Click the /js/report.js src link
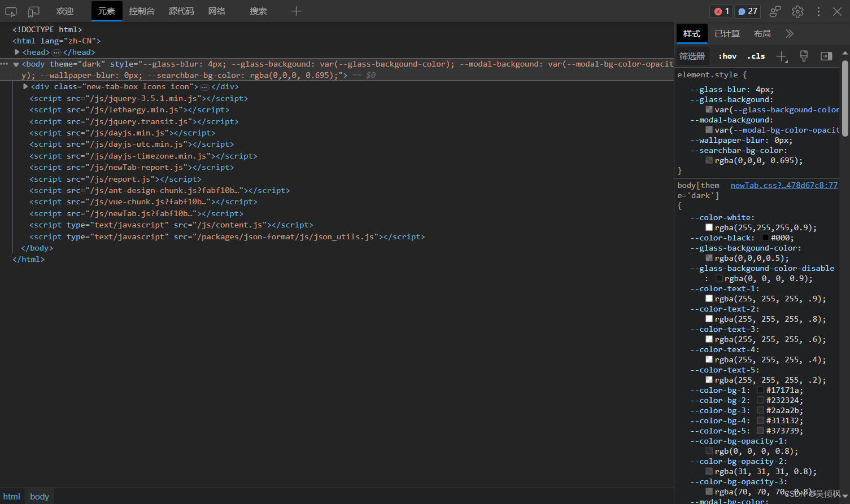 click(x=120, y=179)
